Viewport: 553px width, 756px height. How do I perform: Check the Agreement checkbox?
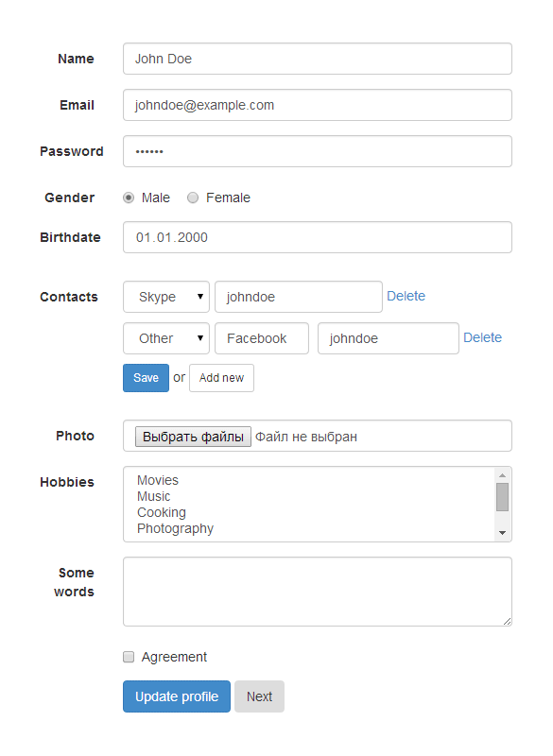click(129, 657)
